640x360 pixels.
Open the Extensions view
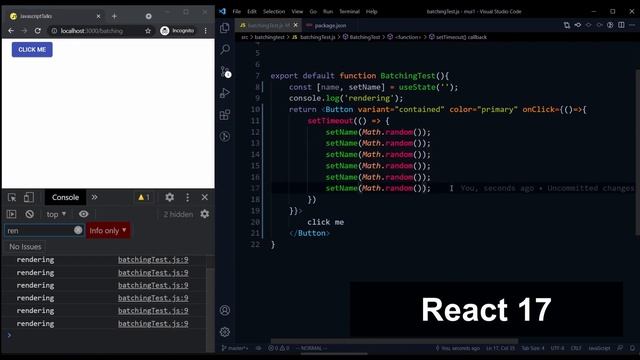tap(225, 115)
